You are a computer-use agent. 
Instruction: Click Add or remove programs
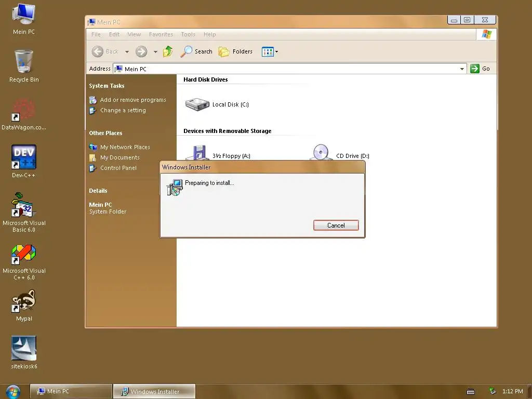133,100
